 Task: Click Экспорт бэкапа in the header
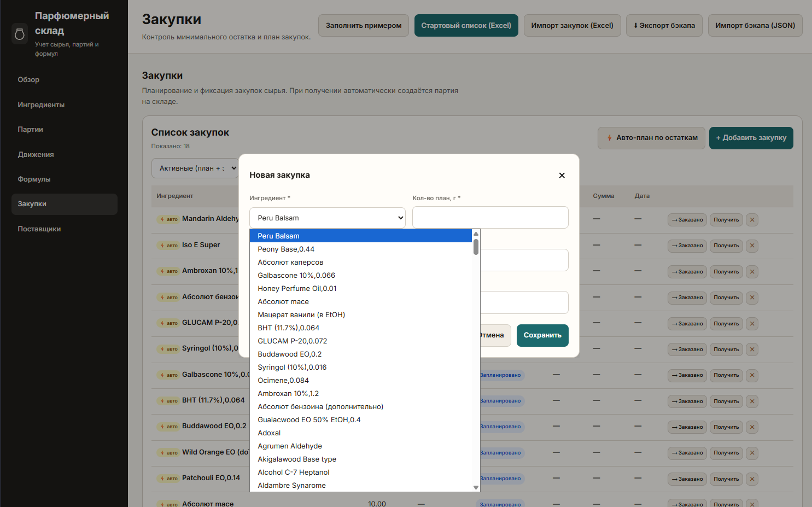click(664, 26)
